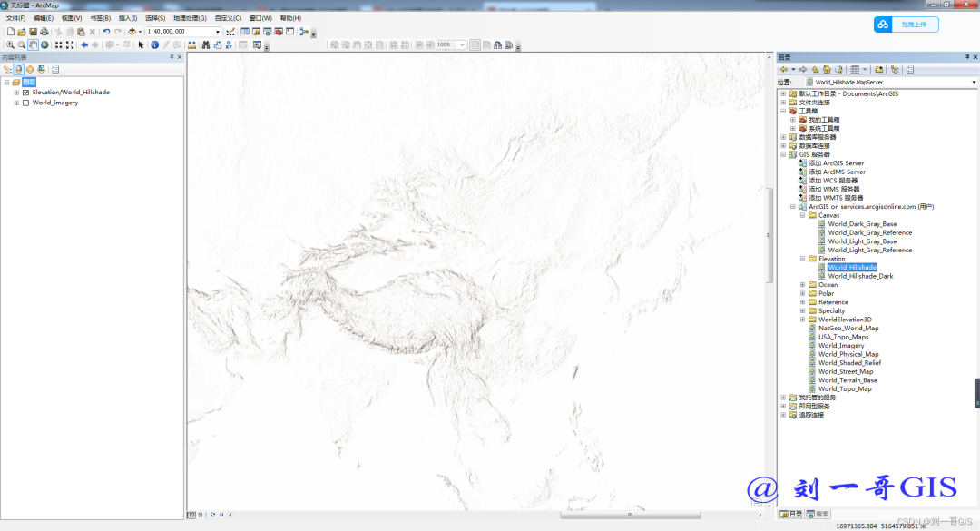List layers by drawing order
The height and width of the screenshot is (531, 980).
[7, 69]
